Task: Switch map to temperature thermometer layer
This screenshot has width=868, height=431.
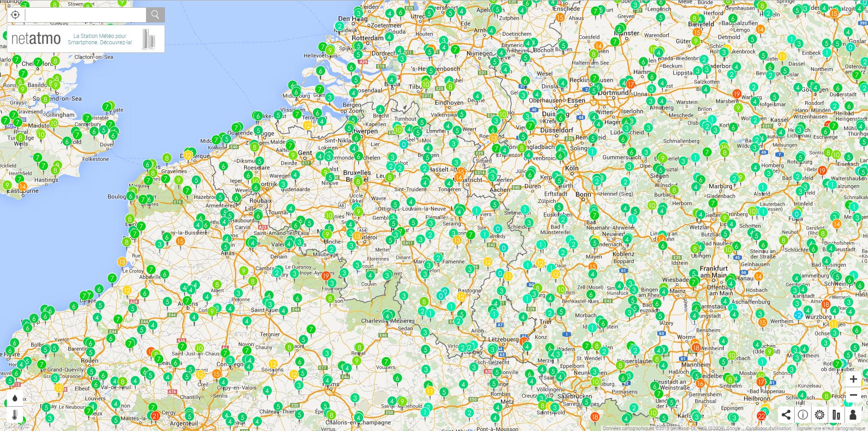Action: point(15,414)
